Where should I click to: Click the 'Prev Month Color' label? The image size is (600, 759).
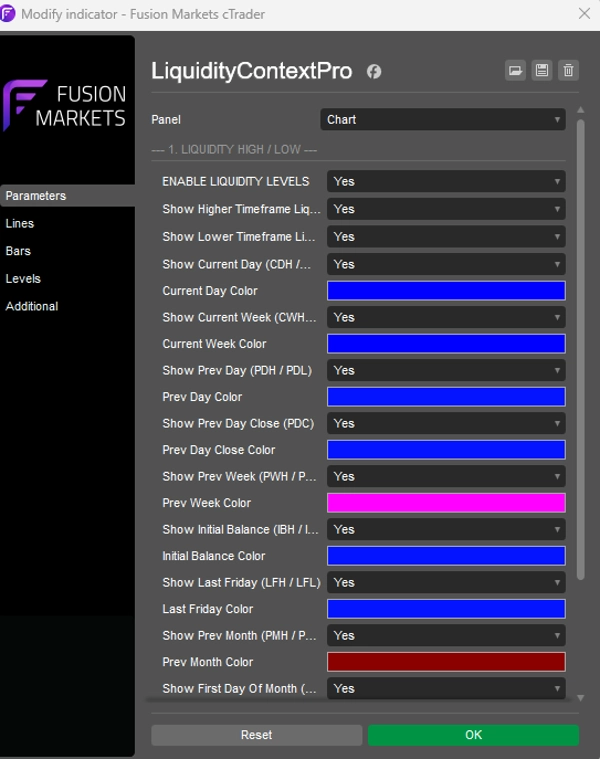(208, 662)
